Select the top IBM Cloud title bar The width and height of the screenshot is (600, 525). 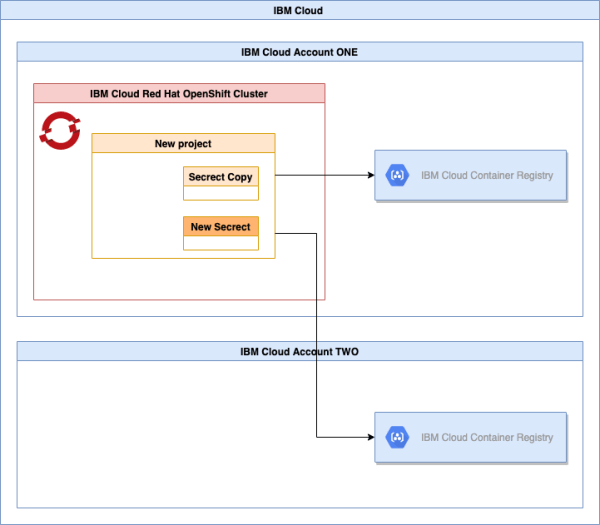tap(299, 11)
